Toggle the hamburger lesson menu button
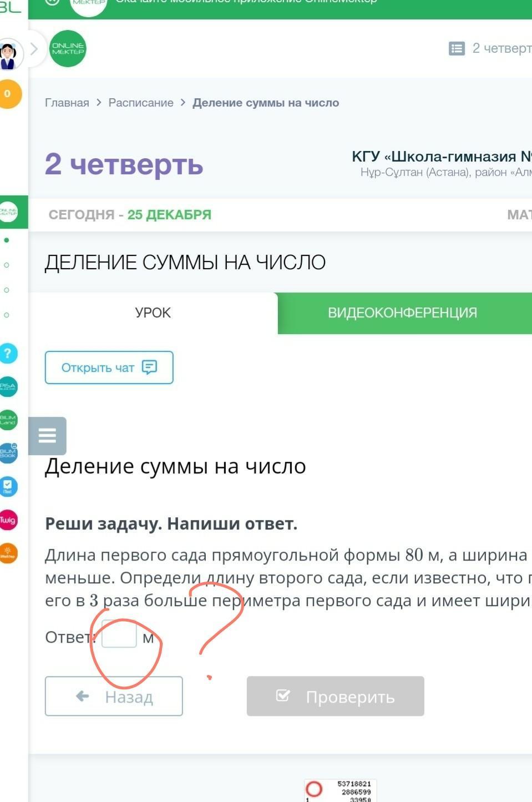The width and height of the screenshot is (532, 802). click(x=47, y=436)
